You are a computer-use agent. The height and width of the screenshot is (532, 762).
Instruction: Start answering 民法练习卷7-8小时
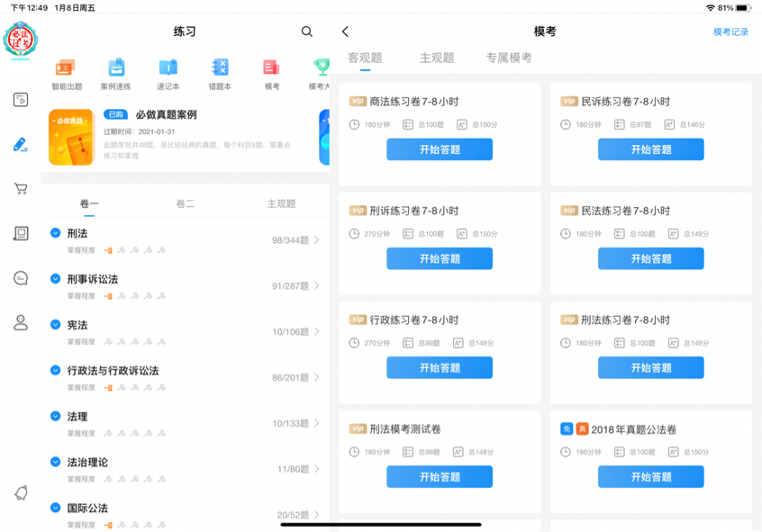pos(650,258)
